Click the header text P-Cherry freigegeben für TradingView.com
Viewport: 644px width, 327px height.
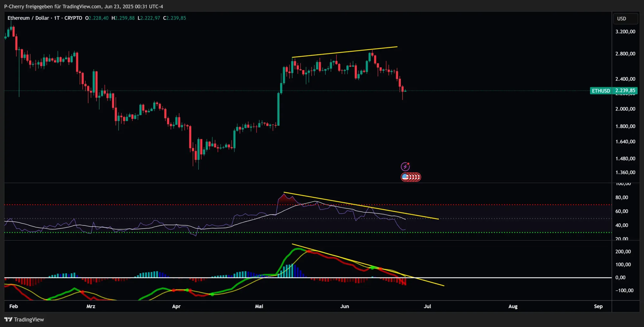(x=52, y=6)
